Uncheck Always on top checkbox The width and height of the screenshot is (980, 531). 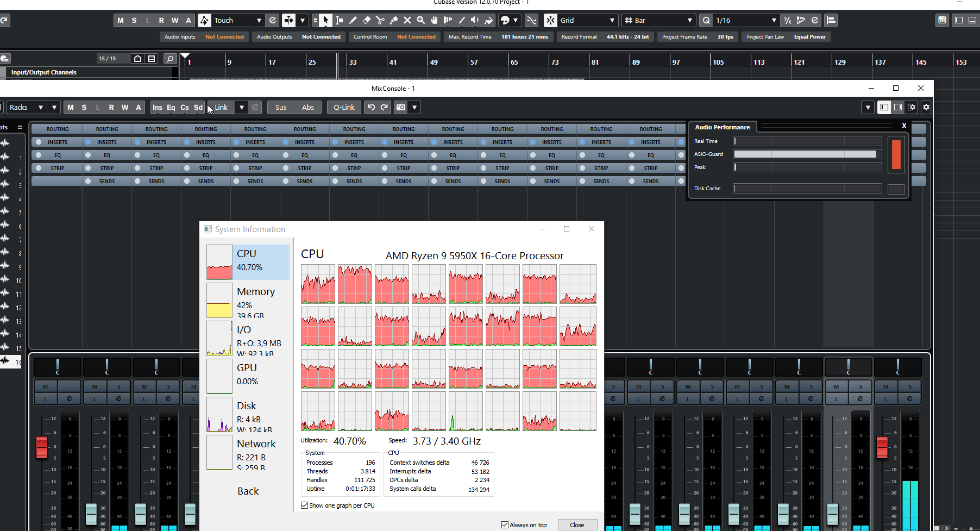(x=505, y=525)
